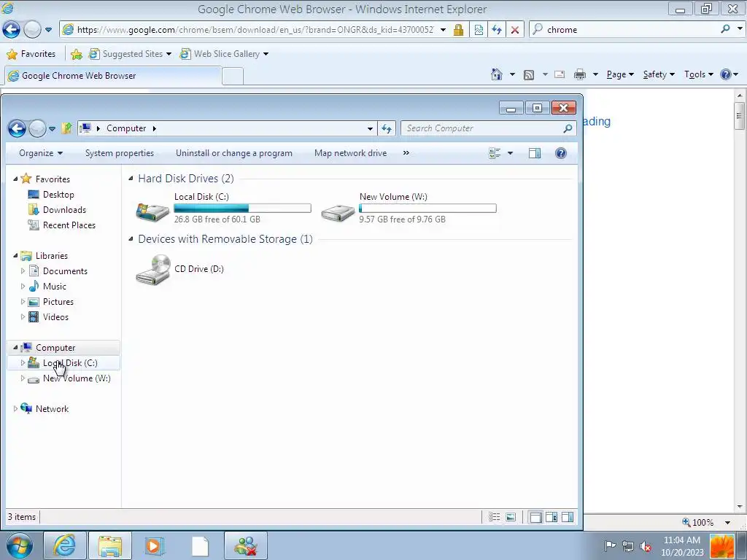Add to Favorites bar icon
The height and width of the screenshot is (560, 747).
pyautogui.click(x=76, y=54)
